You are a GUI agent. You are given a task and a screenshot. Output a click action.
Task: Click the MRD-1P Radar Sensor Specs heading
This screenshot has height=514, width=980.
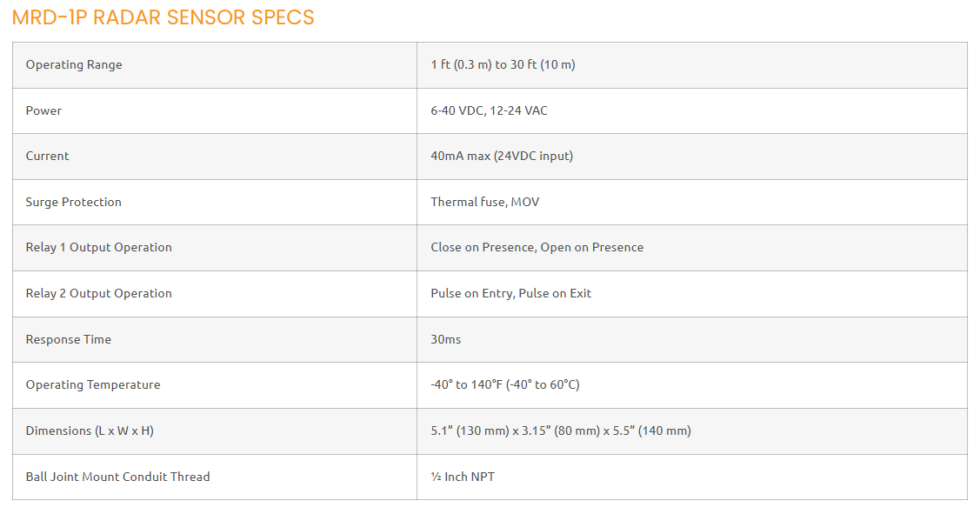[x=163, y=17]
